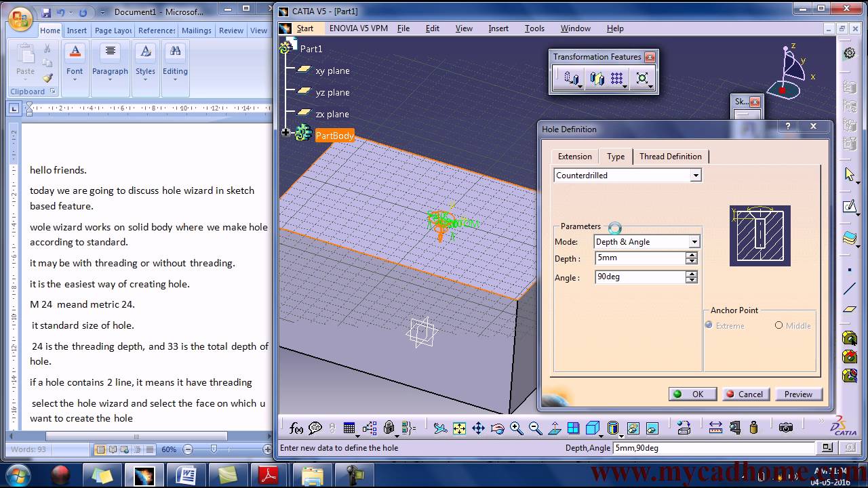This screenshot has height=488, width=868.
Task: Click the Translation tool in Transformation Features
Action: (x=572, y=79)
